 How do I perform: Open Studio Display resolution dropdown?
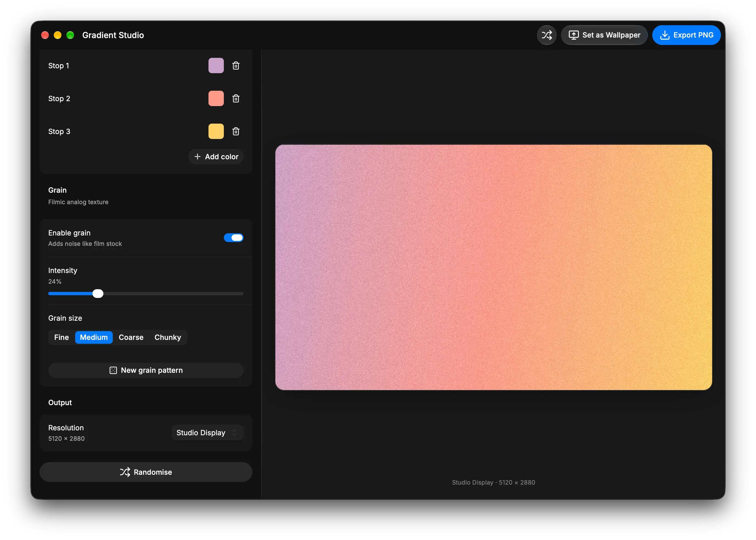pos(208,433)
